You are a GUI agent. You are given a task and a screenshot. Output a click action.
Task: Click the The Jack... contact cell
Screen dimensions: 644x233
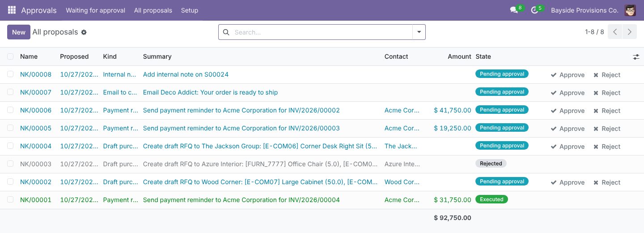click(x=401, y=146)
